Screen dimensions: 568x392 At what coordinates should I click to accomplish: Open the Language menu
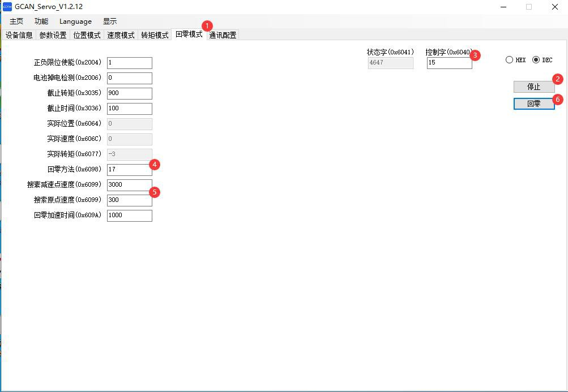click(75, 21)
